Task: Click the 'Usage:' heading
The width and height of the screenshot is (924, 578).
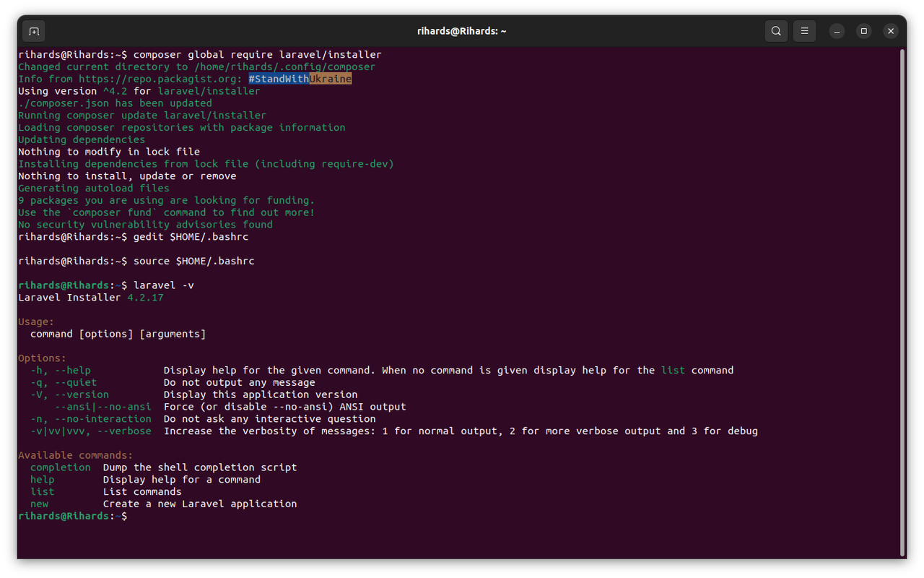Action: click(36, 322)
